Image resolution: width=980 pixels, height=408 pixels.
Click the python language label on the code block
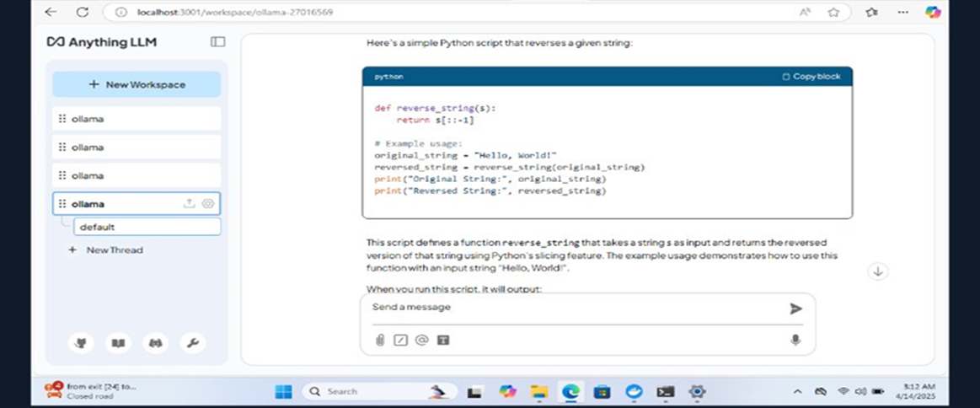388,76
